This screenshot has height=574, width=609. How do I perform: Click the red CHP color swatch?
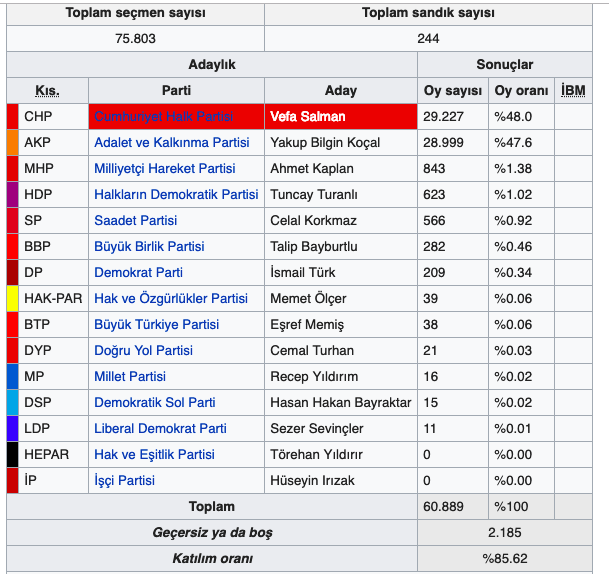[12, 116]
